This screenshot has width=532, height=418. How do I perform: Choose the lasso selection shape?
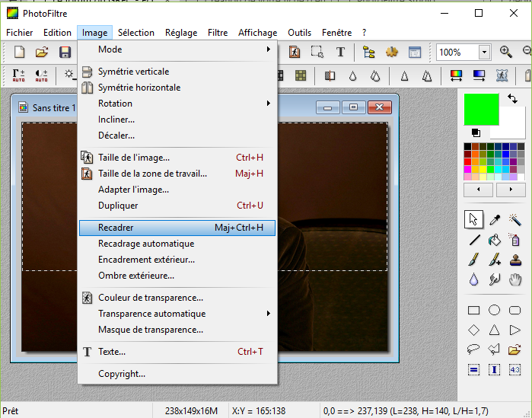(473, 349)
